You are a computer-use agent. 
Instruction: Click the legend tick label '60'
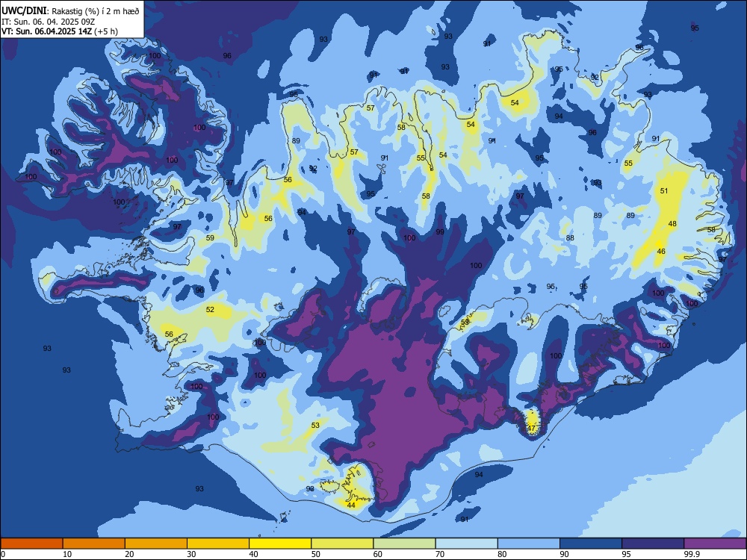point(378,554)
